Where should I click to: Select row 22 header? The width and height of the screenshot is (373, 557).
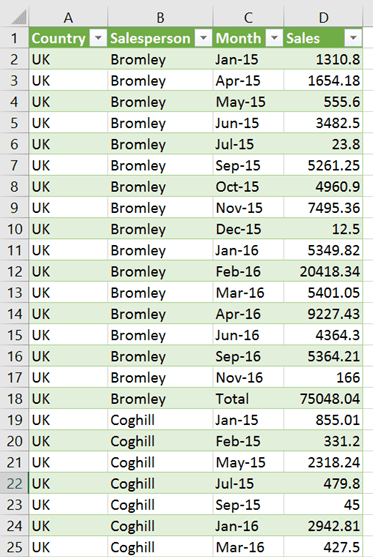pos(14,483)
